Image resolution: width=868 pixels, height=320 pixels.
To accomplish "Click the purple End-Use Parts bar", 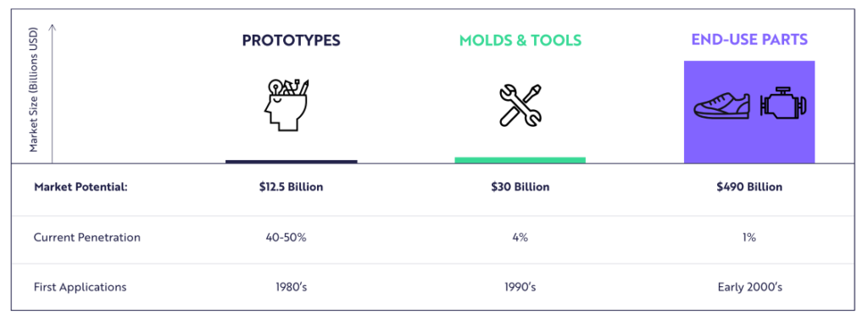I will coord(749,113).
